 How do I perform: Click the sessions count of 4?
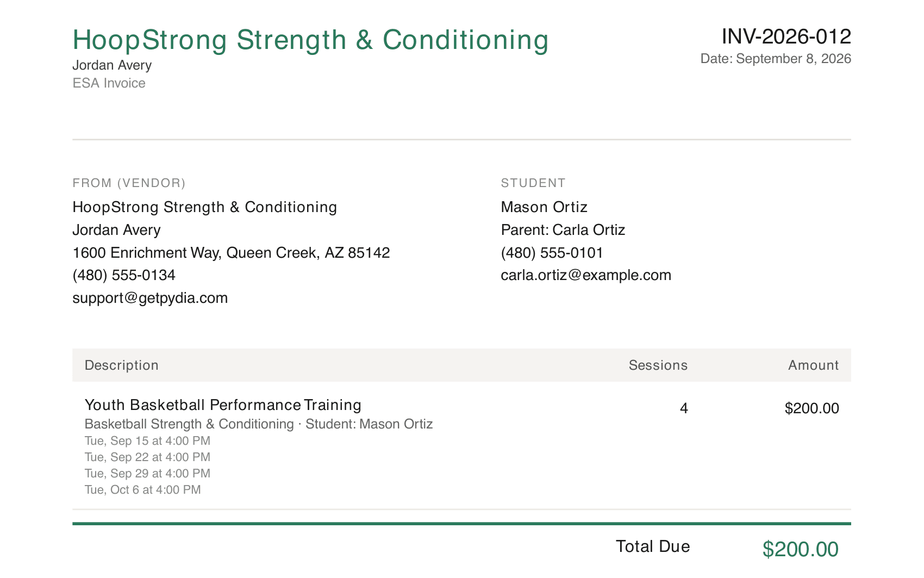684,408
